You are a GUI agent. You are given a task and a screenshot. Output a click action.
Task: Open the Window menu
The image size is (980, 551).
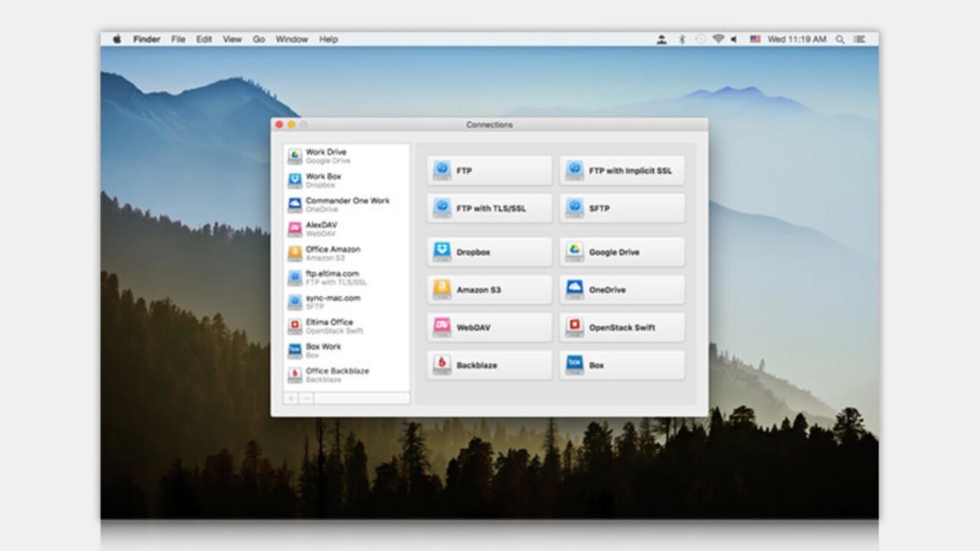tap(292, 39)
